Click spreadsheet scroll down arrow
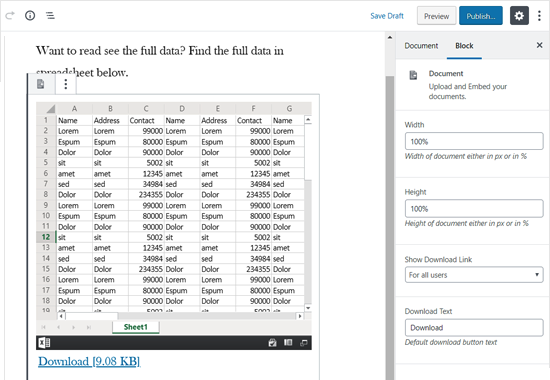Viewport: 550px width, 380px height. (308, 308)
